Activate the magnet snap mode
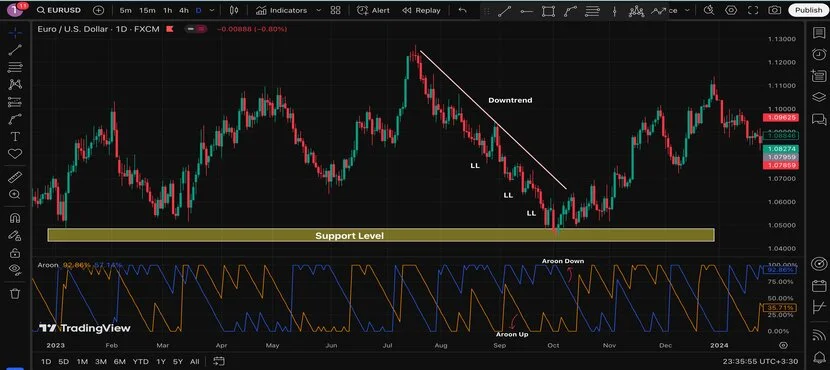This screenshot has height=370, width=830. tap(15, 218)
